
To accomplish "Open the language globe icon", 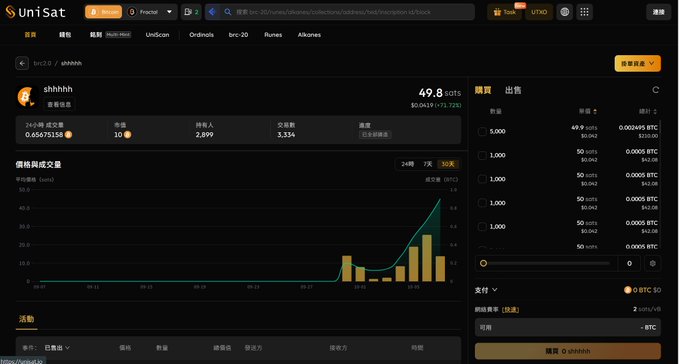I will (565, 12).
